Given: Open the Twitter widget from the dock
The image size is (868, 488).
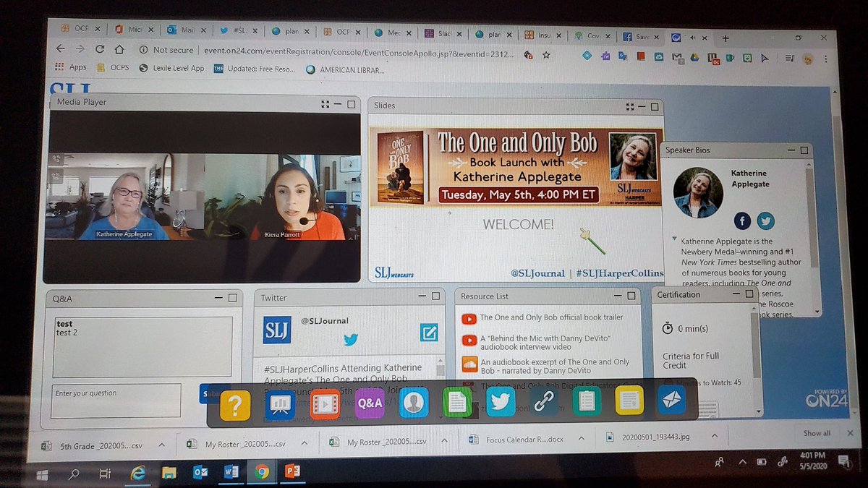Looking at the screenshot, I should pos(500,403).
